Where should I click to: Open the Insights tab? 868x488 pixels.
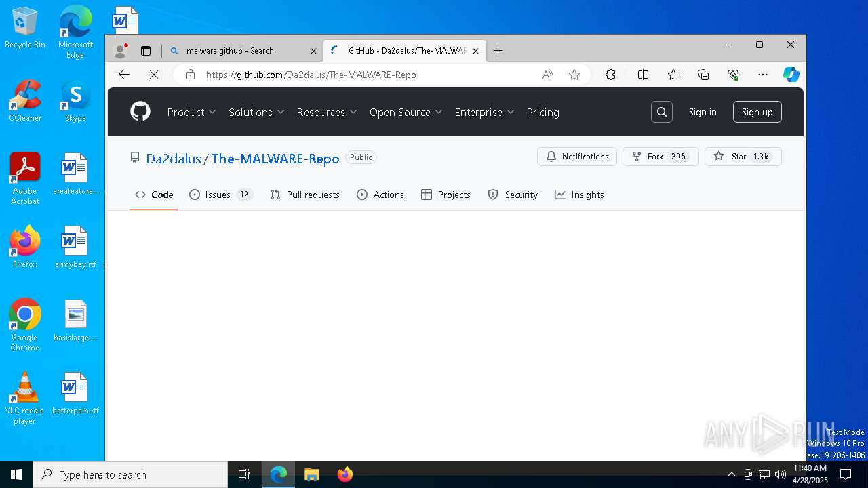point(579,195)
